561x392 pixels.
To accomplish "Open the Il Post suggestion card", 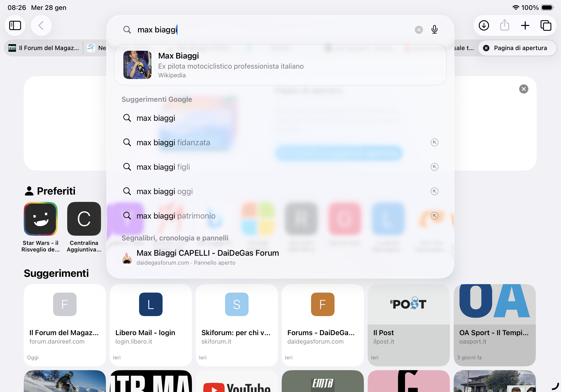I will click(408, 325).
